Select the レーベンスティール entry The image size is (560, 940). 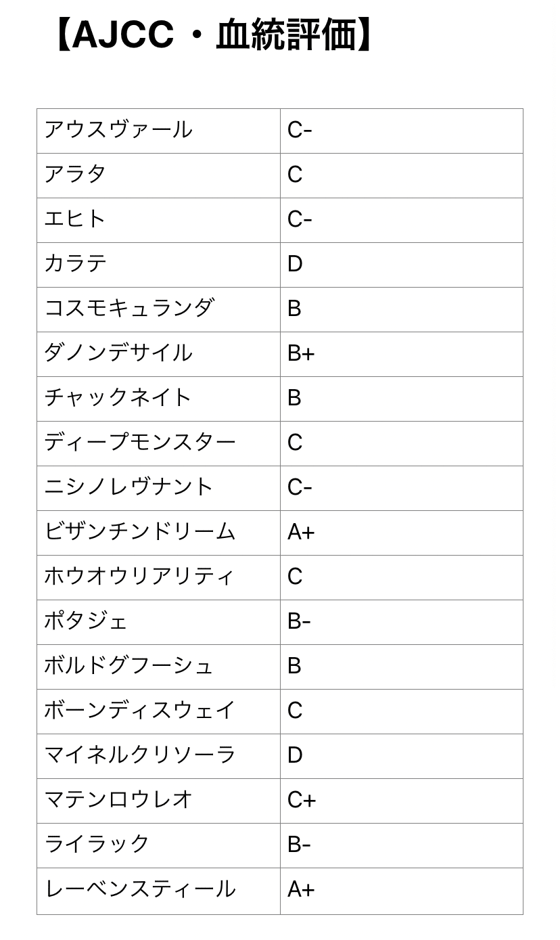point(140,889)
